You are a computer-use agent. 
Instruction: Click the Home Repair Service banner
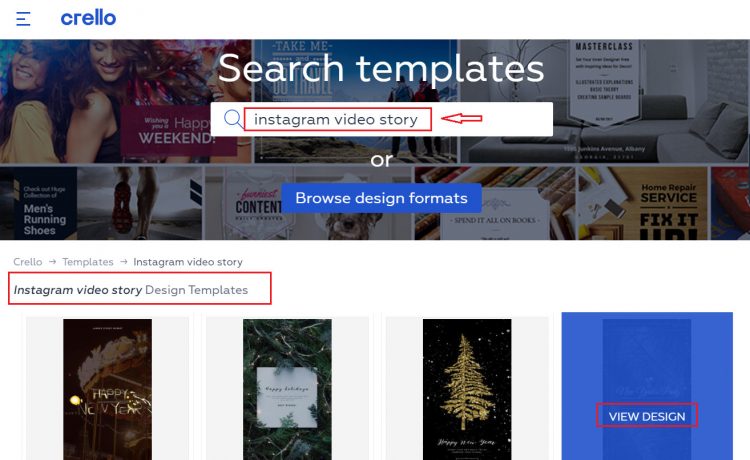[642, 203]
